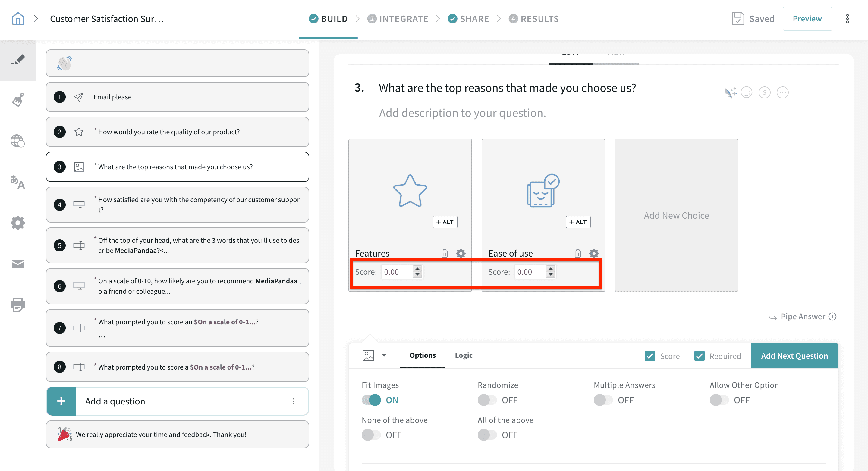Image resolution: width=868 pixels, height=471 pixels.
Task: Switch to the Logic tab
Action: pyautogui.click(x=463, y=355)
